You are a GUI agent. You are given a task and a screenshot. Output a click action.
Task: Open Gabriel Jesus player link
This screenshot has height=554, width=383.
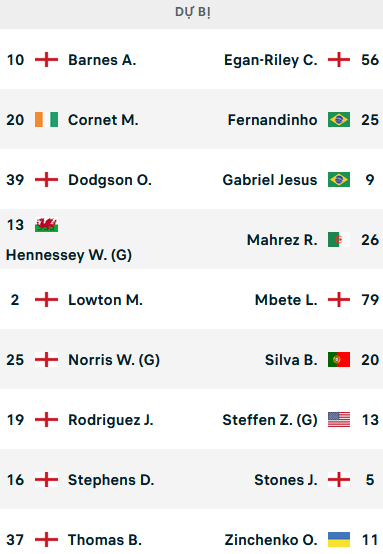click(x=270, y=180)
